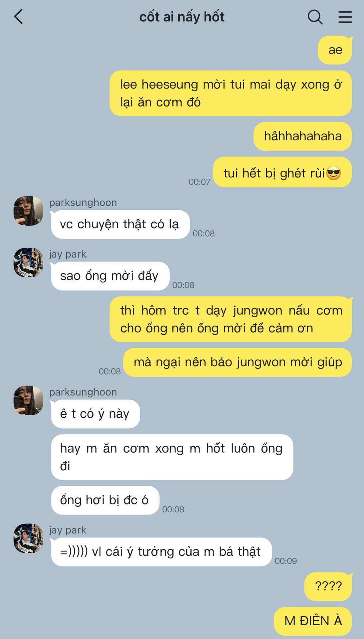Select the 'M ĐIÊN À' message bubble
The image size is (364, 639).
(x=313, y=621)
